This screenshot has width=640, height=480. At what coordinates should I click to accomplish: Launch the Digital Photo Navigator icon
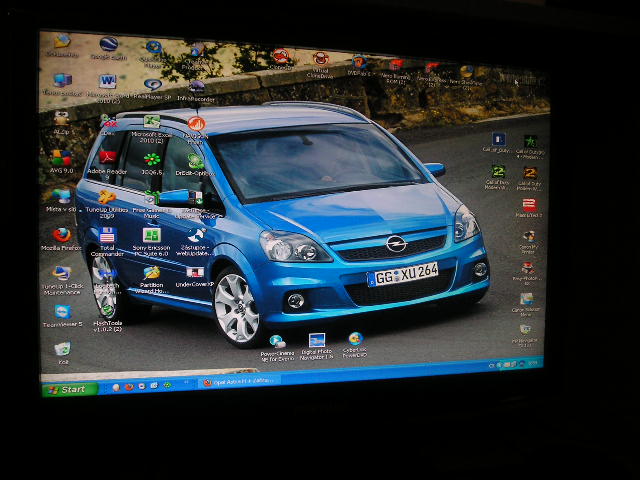point(317,342)
